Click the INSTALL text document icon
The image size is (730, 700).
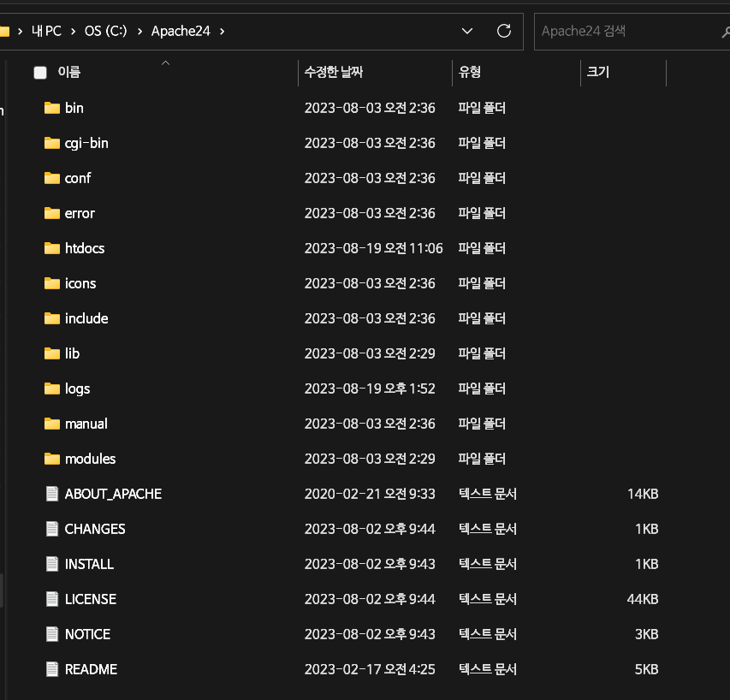pyautogui.click(x=52, y=564)
